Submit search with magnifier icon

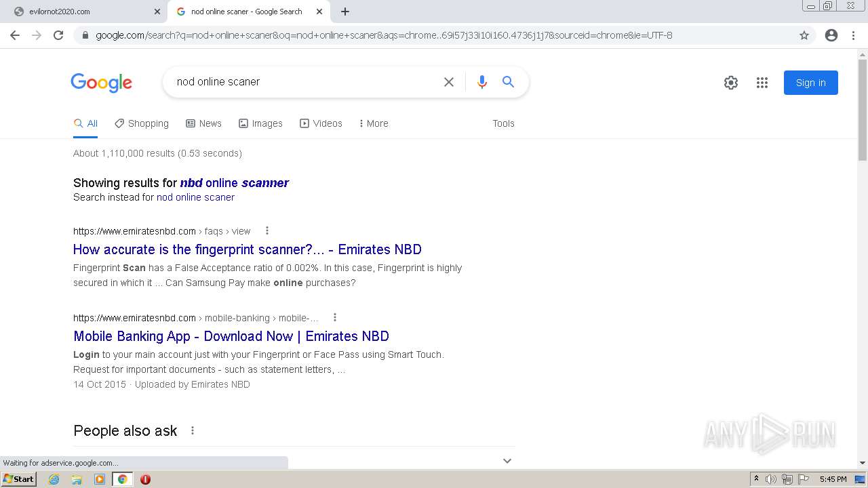click(x=508, y=82)
